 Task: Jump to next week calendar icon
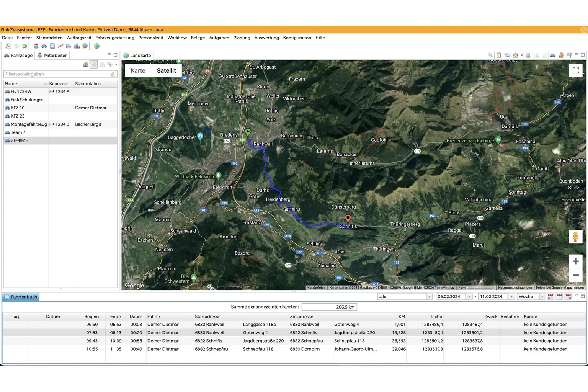coord(568,296)
